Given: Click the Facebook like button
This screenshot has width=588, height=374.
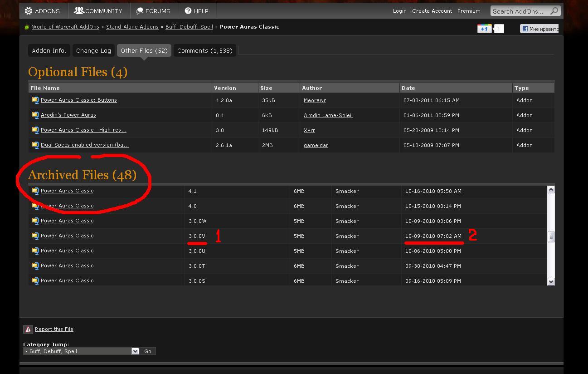Looking at the screenshot, I should pos(539,29).
